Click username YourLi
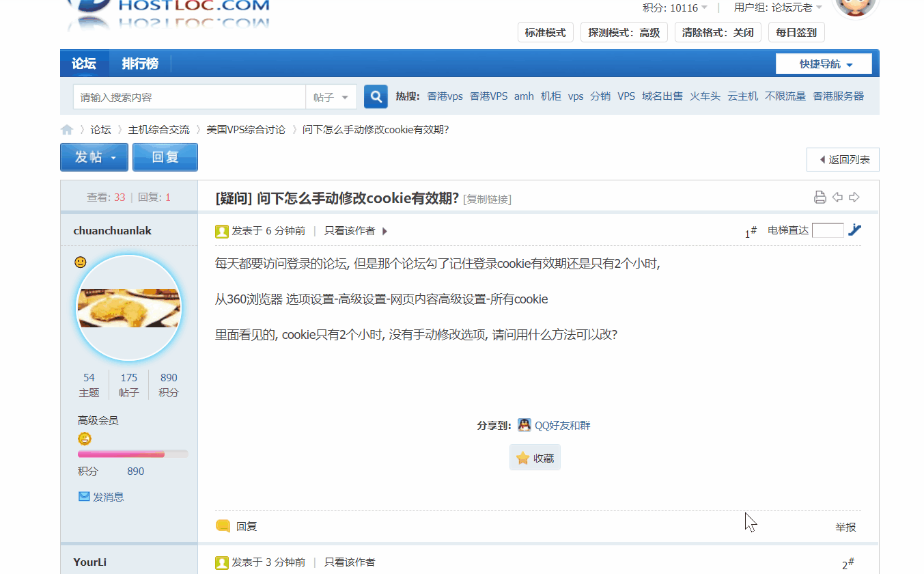 coord(89,562)
